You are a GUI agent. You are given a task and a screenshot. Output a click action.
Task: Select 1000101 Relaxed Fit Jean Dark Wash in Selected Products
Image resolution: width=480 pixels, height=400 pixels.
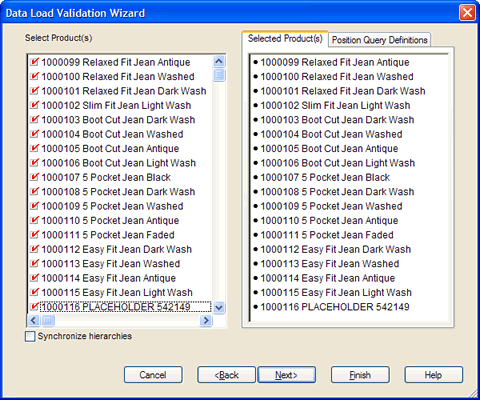point(339,91)
